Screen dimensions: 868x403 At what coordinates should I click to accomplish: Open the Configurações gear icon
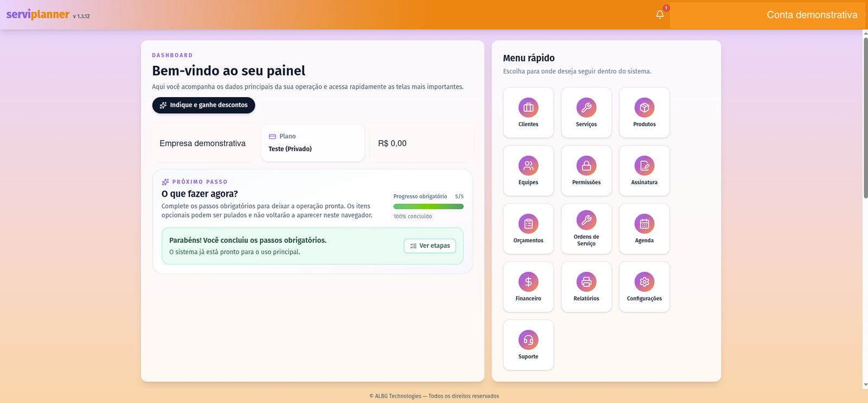coord(644,282)
